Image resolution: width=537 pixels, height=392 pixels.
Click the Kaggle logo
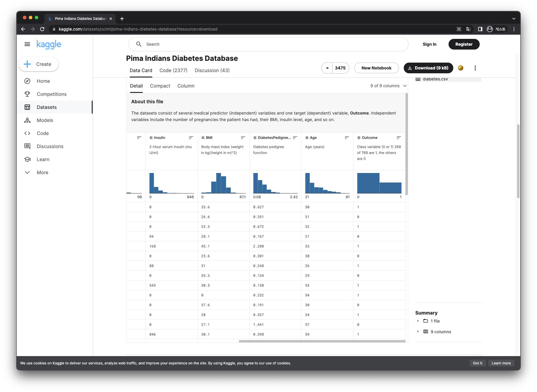coord(49,45)
